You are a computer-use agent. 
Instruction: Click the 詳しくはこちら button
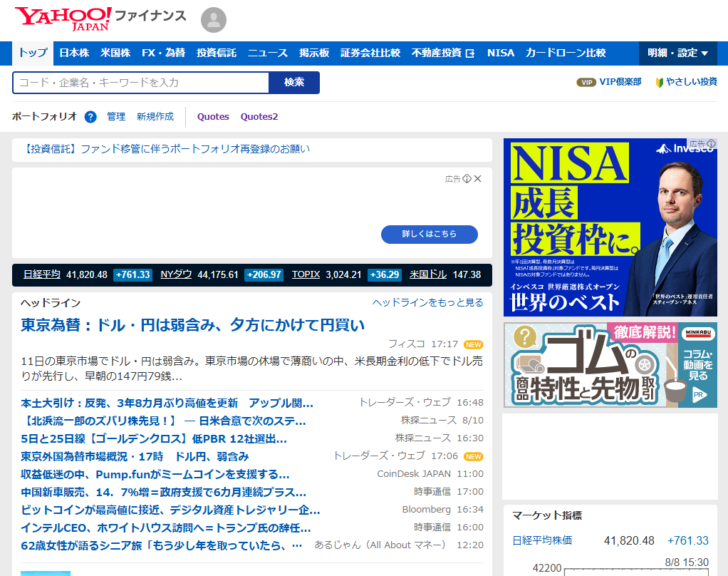430,234
